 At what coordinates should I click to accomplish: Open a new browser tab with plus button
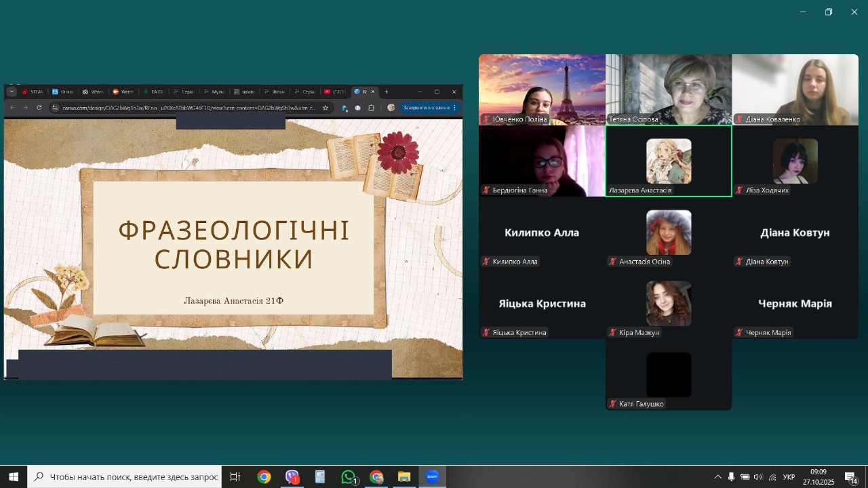click(x=387, y=91)
